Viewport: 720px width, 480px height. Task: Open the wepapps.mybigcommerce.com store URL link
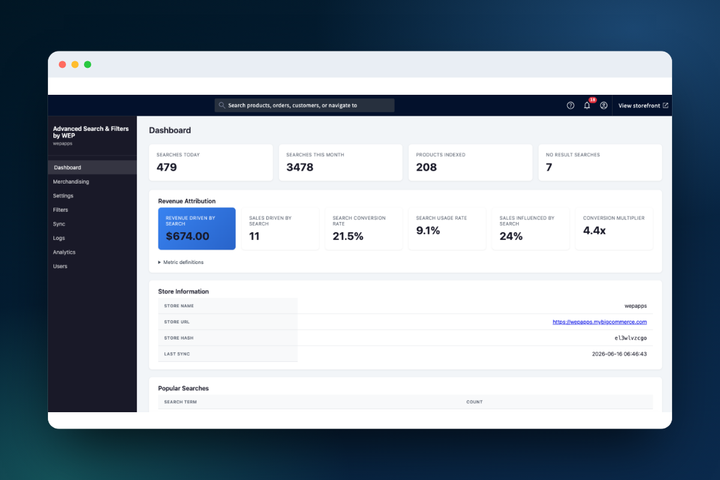(599, 322)
